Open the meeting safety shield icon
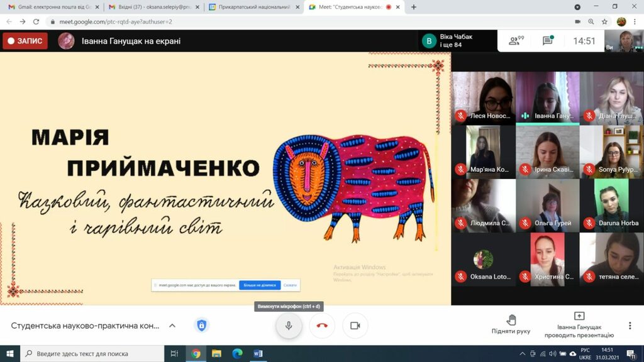This screenshot has height=362, width=644. point(201,326)
